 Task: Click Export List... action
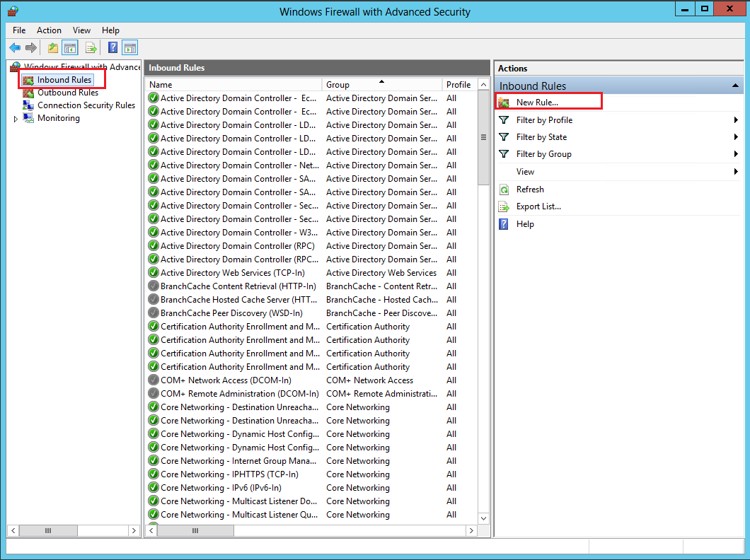pyautogui.click(x=538, y=206)
